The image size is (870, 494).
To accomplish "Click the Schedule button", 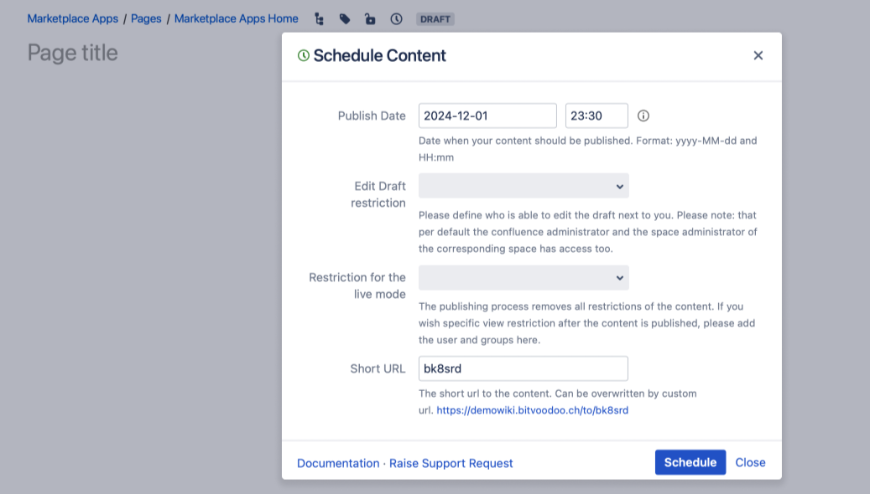I will pyautogui.click(x=690, y=462).
